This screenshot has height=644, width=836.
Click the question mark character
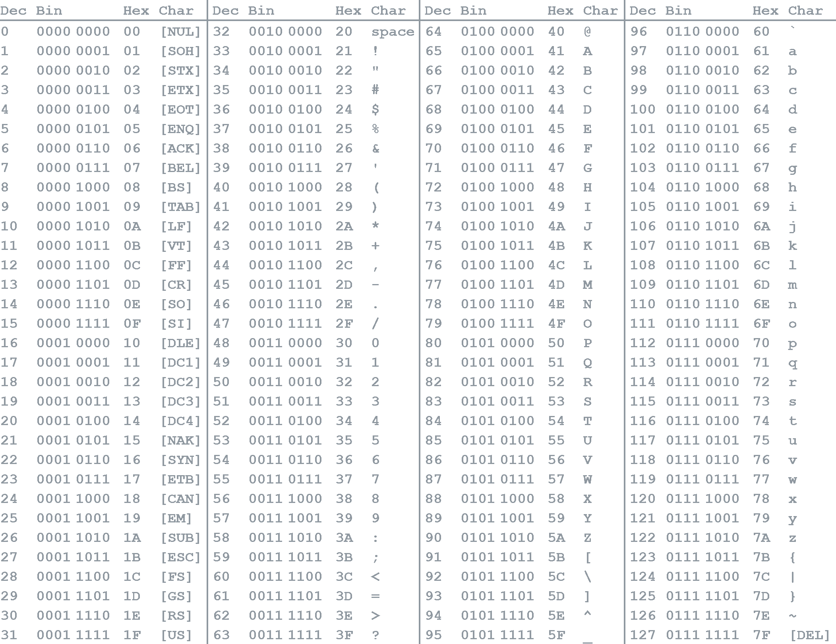(x=375, y=635)
